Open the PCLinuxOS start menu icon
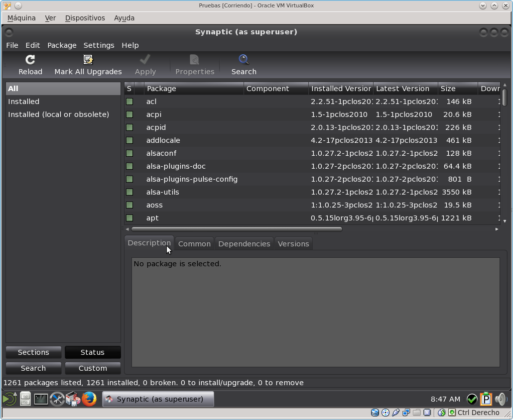 pos(9,399)
